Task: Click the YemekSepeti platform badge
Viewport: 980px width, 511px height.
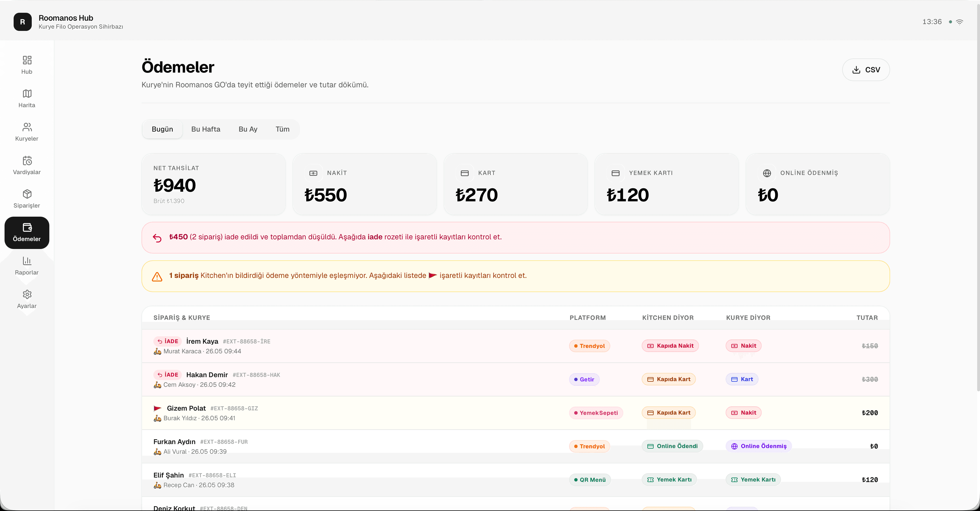Action: (x=596, y=413)
